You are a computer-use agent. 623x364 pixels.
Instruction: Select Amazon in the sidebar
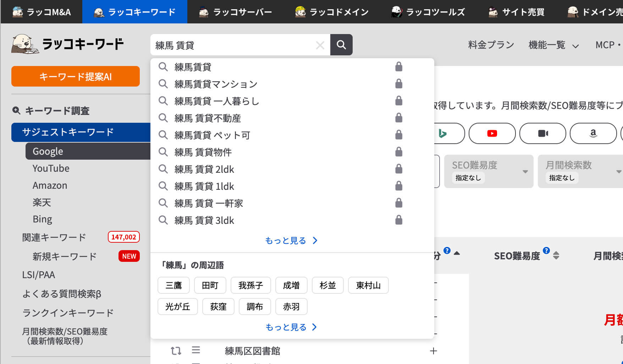pos(50,185)
